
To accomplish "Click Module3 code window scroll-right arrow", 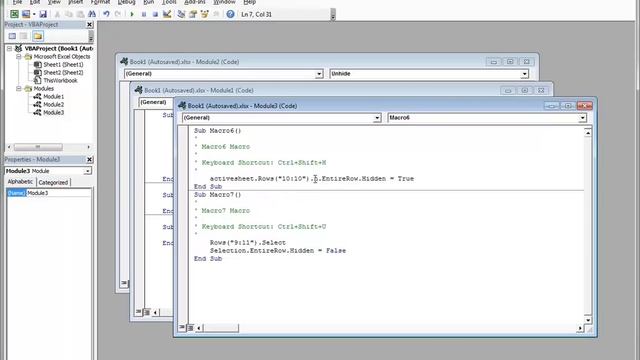I will click(580, 328).
